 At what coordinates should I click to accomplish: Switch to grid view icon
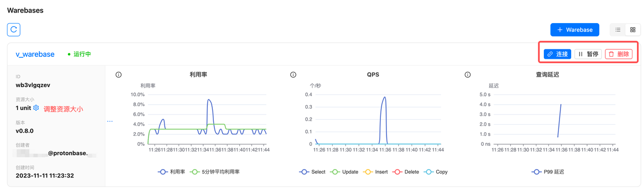pos(633,30)
